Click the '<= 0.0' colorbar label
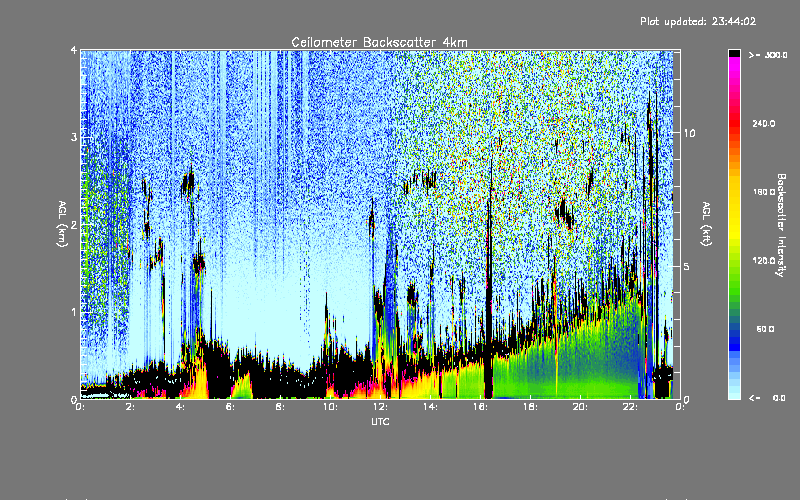 tap(767, 398)
